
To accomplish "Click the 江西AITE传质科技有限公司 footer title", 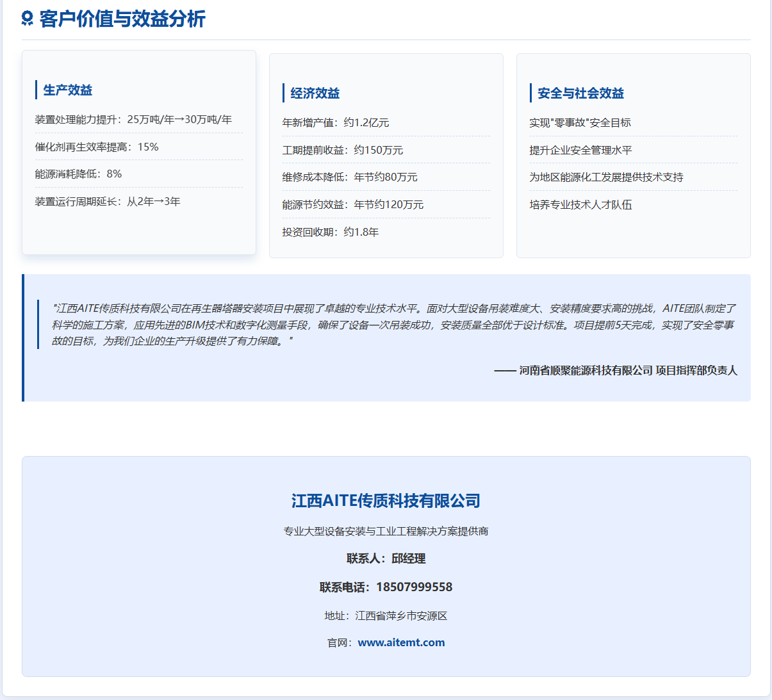I will coord(386,501).
